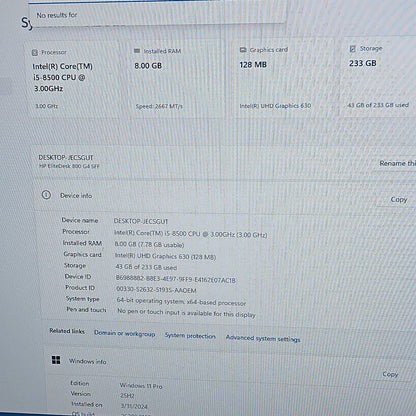Click the 'No results for' search dropdown
The image size is (416, 416).
click(x=157, y=15)
